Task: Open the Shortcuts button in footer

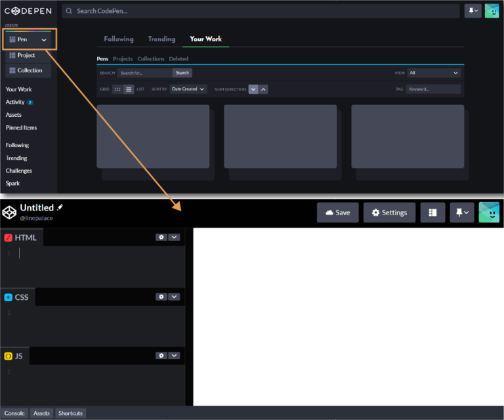Action: (70, 413)
